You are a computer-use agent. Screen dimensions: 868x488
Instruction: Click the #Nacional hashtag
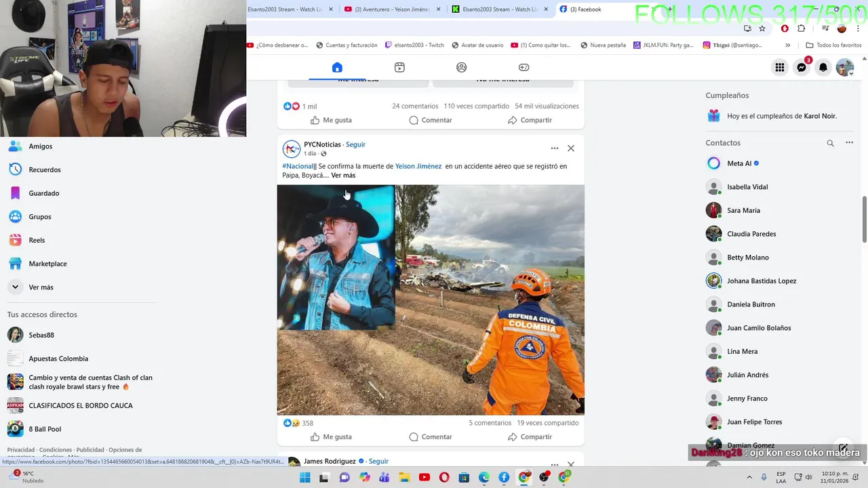[298, 166]
